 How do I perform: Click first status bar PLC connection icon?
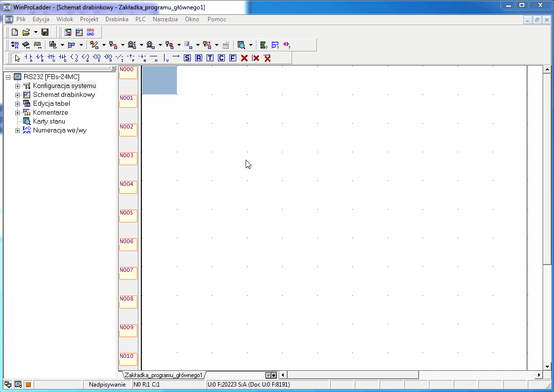[8, 385]
